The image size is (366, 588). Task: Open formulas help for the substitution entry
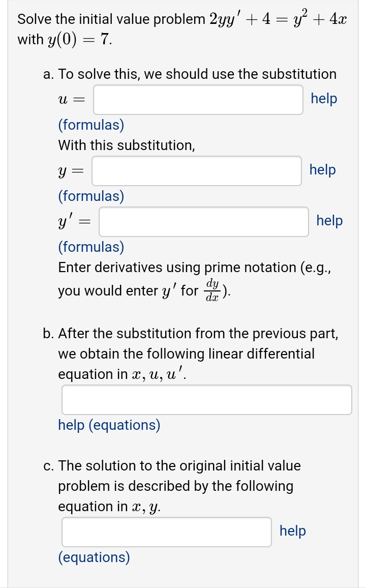(x=90, y=125)
